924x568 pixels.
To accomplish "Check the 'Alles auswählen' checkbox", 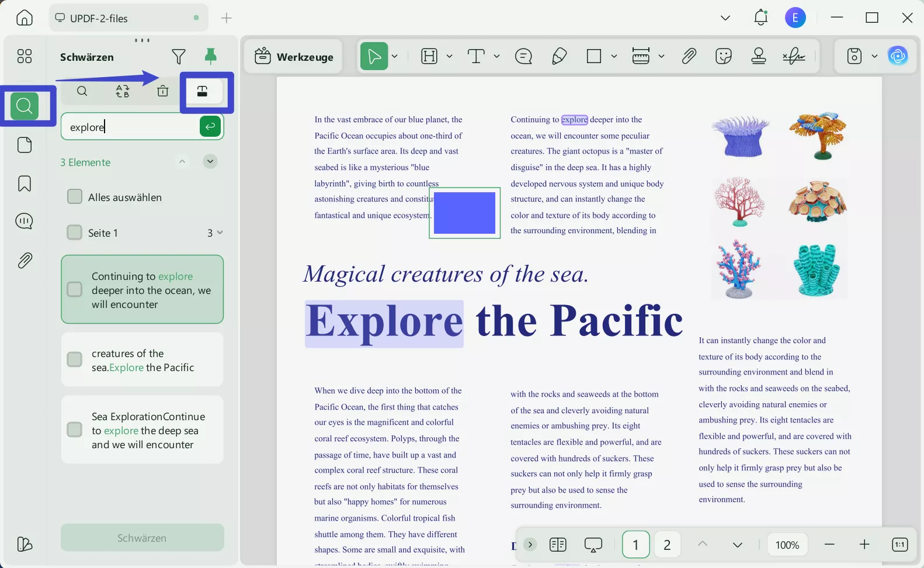I will pos(75,197).
